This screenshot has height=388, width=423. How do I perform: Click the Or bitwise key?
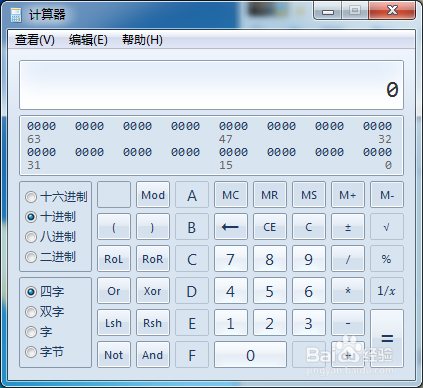coord(114,291)
